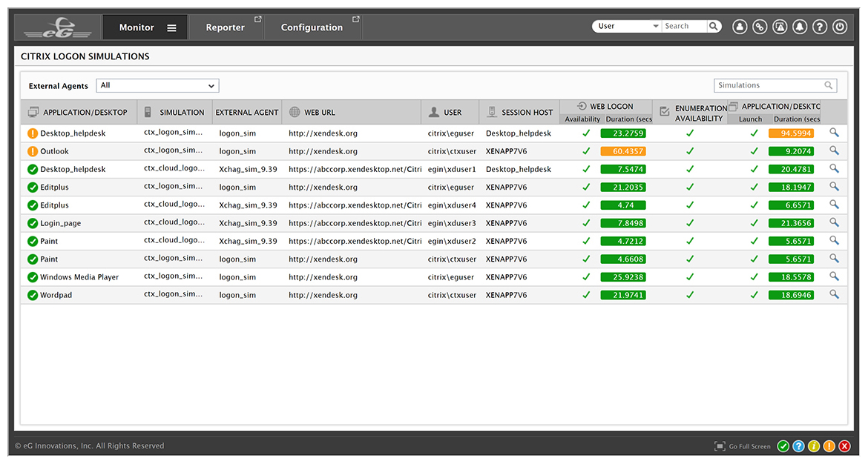Click the power sign-out icon
The height and width of the screenshot is (464, 868).
click(840, 27)
